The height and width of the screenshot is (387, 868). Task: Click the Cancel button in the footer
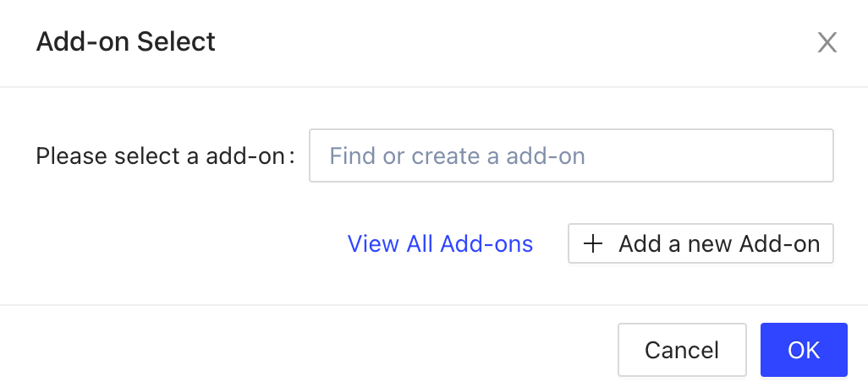click(x=681, y=350)
